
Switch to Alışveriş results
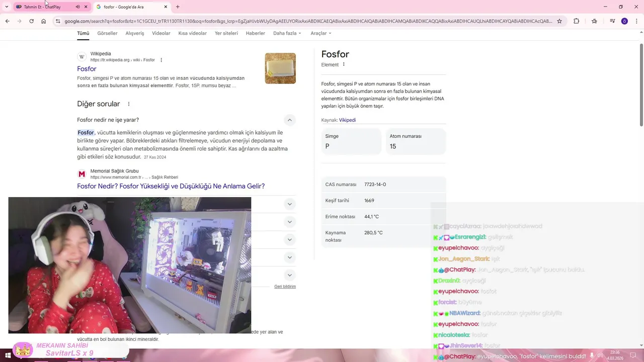point(134,33)
